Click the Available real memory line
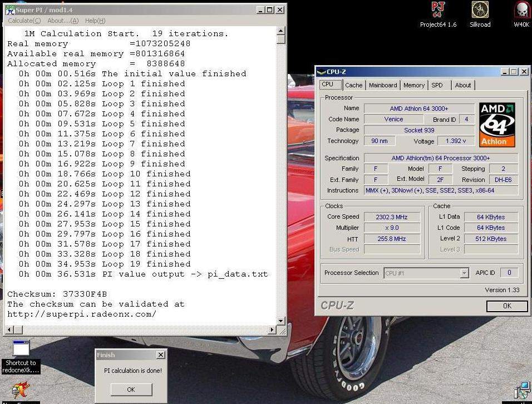532x404 pixels. click(x=96, y=53)
